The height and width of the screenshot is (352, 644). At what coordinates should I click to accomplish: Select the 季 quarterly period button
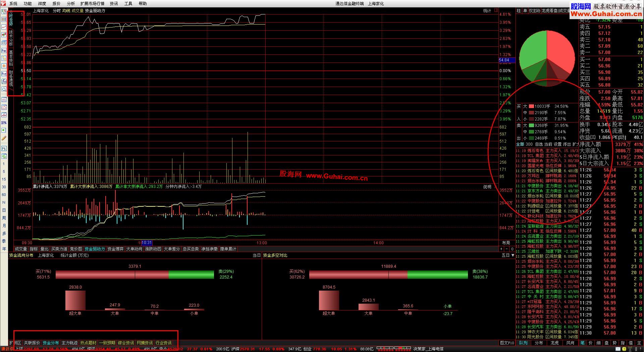(x=4, y=241)
